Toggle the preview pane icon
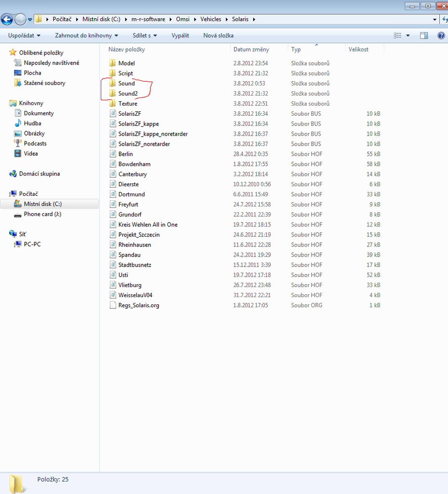The width and height of the screenshot is (448, 494). [424, 36]
